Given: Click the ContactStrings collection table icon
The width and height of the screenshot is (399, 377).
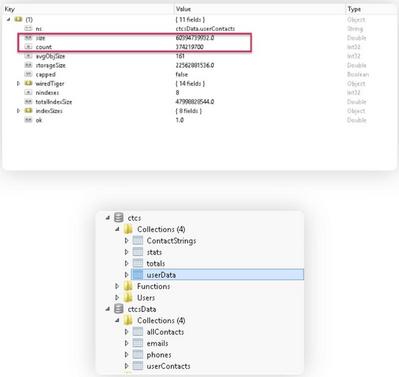Looking at the screenshot, I should point(138,241).
